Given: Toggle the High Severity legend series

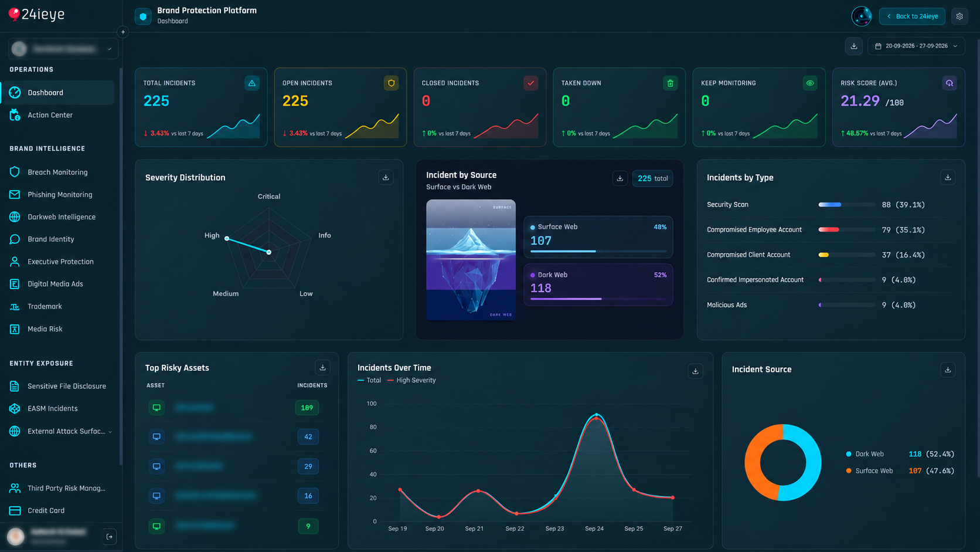Looking at the screenshot, I should click(x=411, y=380).
